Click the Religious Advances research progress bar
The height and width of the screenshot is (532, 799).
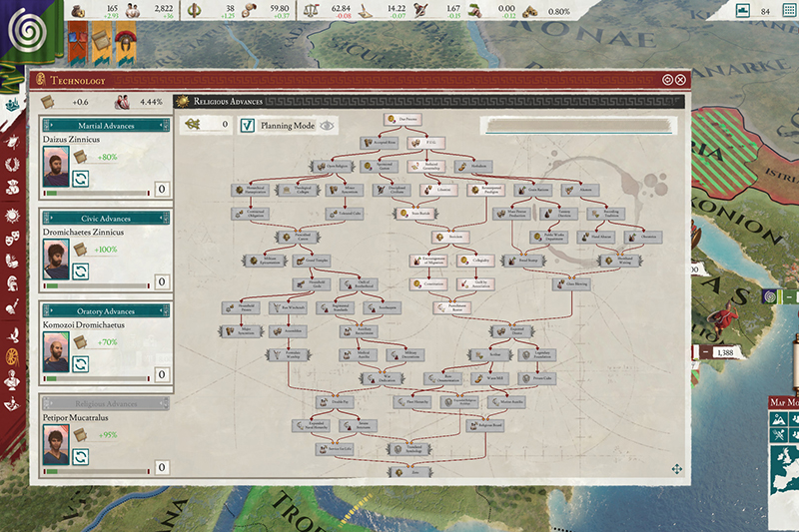pyautogui.click(x=97, y=471)
